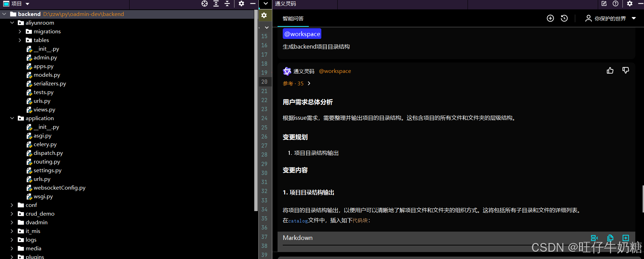The width and height of the screenshot is (644, 259).
Task: Click the insert code icon on Markdown block
Action: [594, 238]
